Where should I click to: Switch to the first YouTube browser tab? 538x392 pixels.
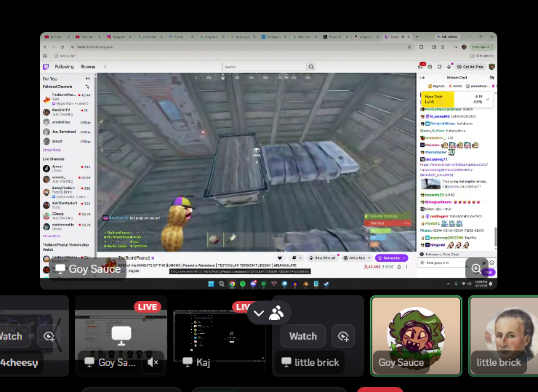57,37
